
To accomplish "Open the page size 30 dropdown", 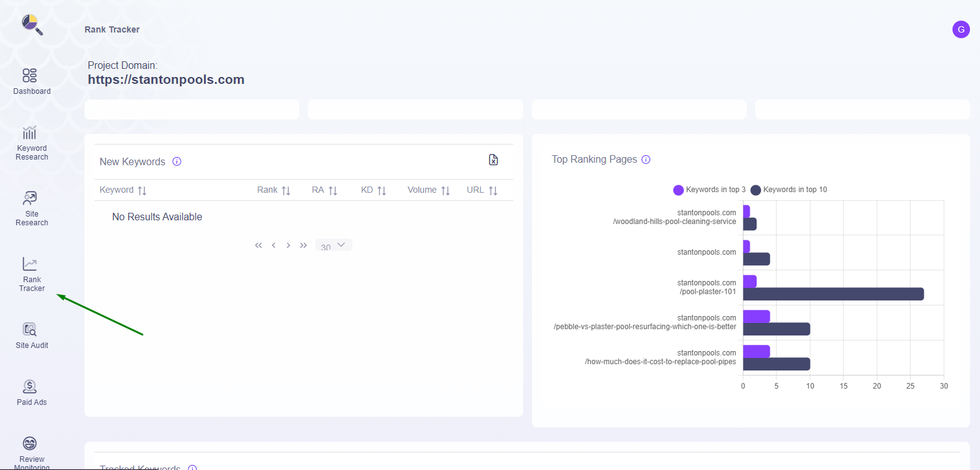I will click(x=334, y=244).
